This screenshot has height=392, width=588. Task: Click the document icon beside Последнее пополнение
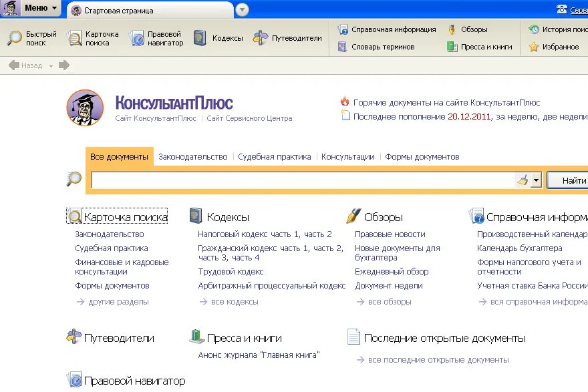(x=345, y=116)
